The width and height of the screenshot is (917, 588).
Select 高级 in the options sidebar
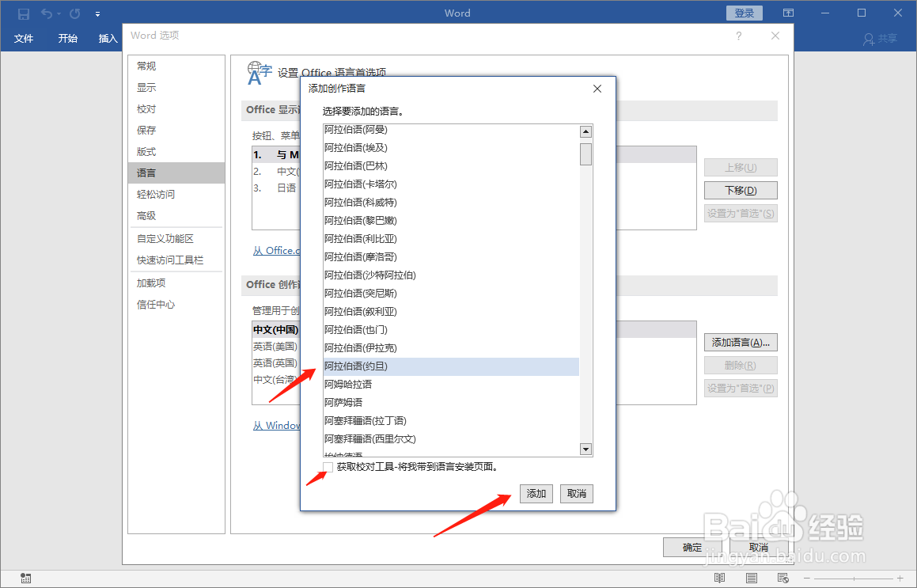[x=176, y=215]
